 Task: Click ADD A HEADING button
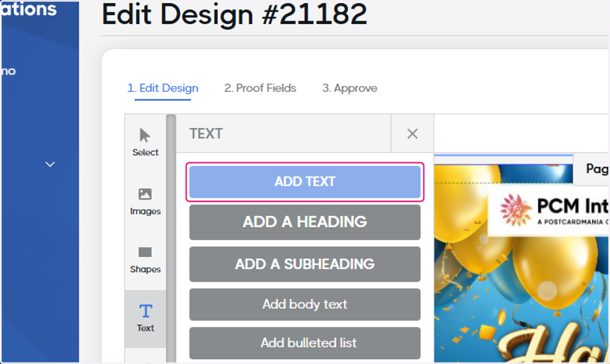tap(305, 222)
